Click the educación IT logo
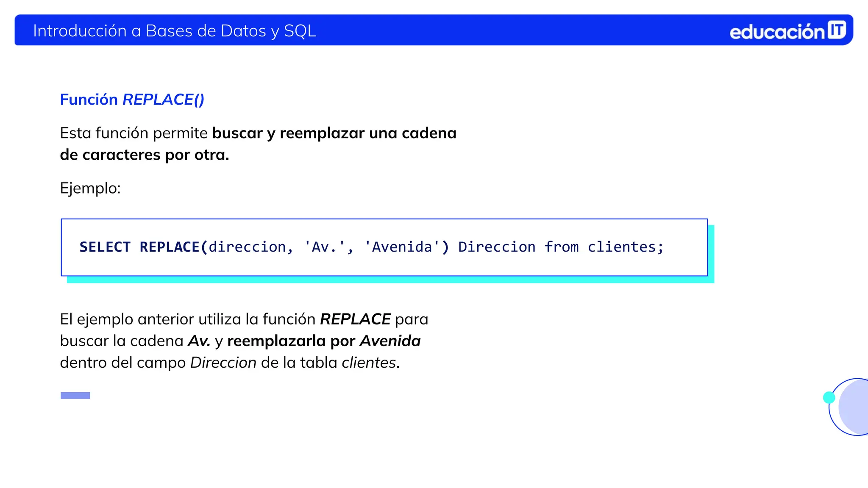868x488 pixels. (x=788, y=31)
